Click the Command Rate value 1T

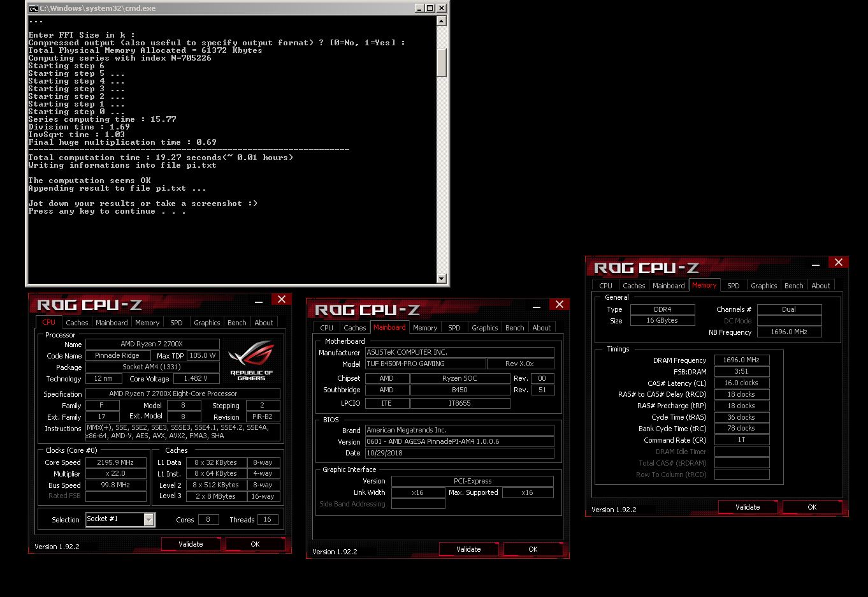click(x=742, y=439)
